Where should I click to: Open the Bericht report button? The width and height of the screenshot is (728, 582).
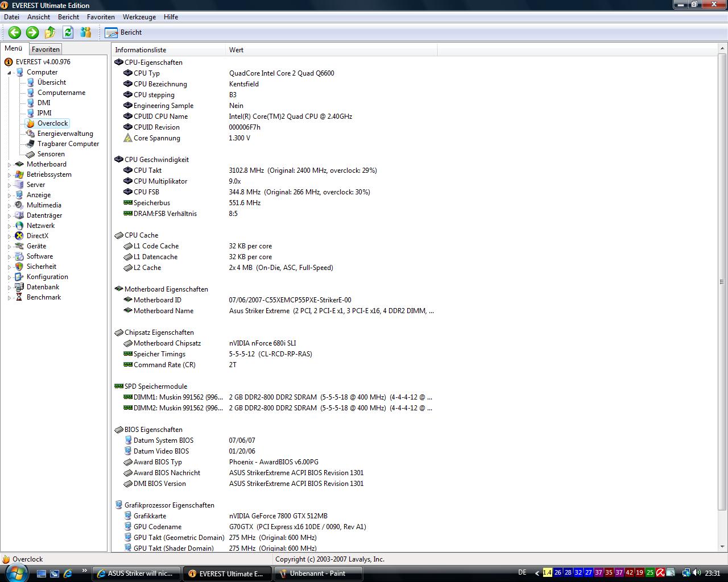(123, 32)
